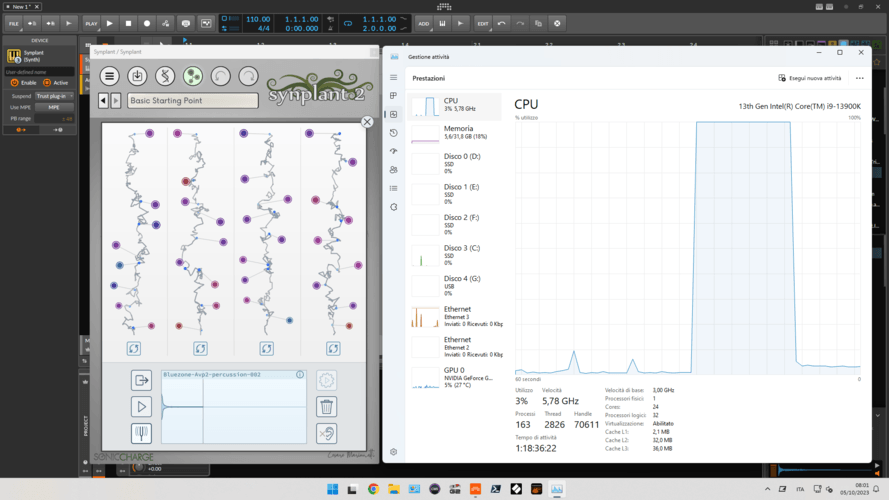Open Task Manager Details list icon
Screen dimensions: 889x500
tap(393, 188)
